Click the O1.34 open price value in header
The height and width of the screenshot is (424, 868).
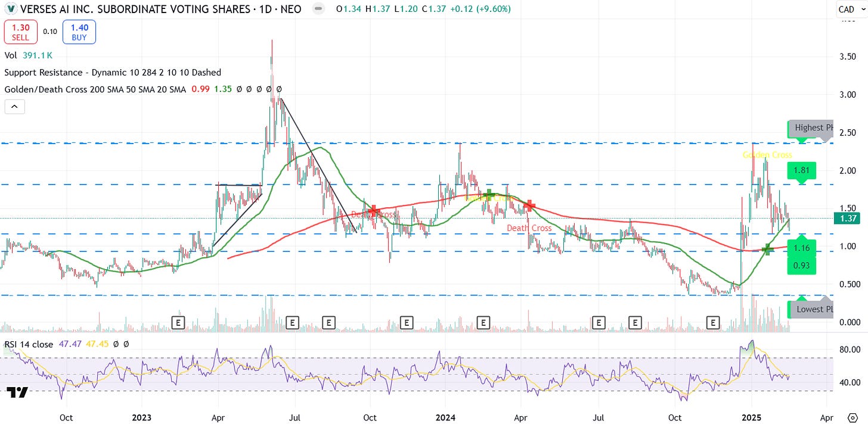(x=349, y=9)
